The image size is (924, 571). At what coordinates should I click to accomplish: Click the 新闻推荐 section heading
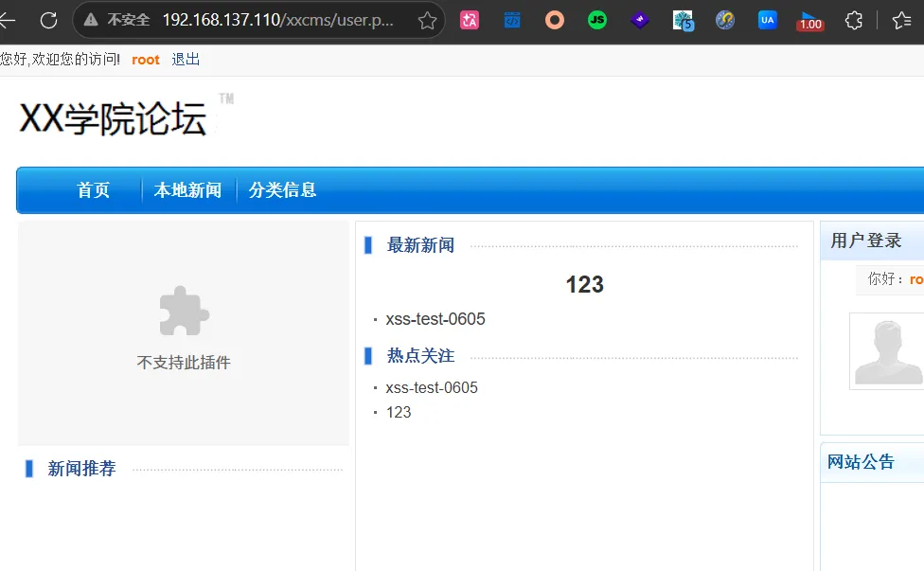click(x=81, y=469)
